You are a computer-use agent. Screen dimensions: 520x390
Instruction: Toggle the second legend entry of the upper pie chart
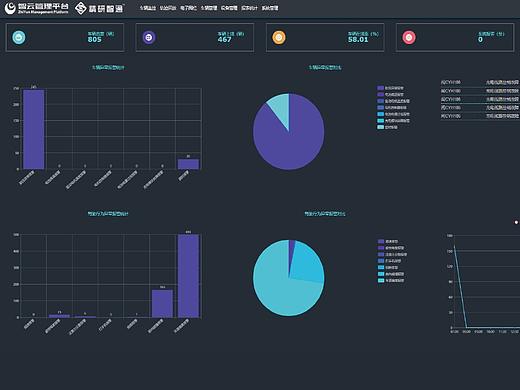(x=390, y=94)
